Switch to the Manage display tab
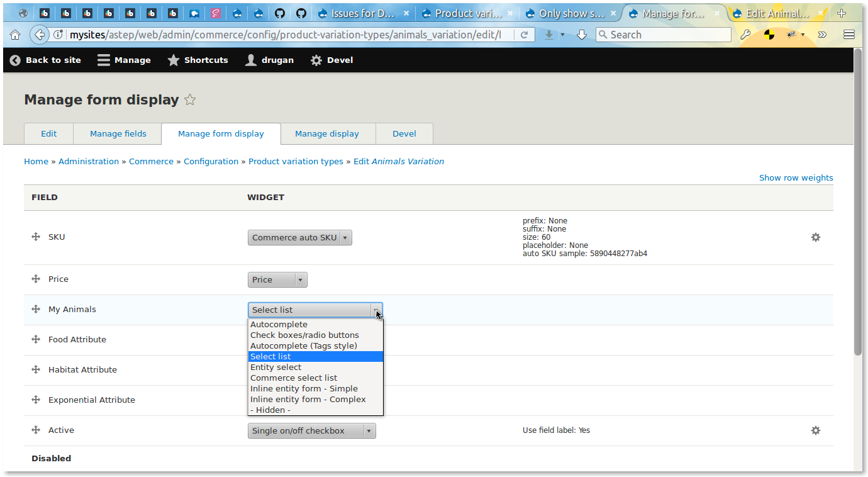 tap(327, 133)
